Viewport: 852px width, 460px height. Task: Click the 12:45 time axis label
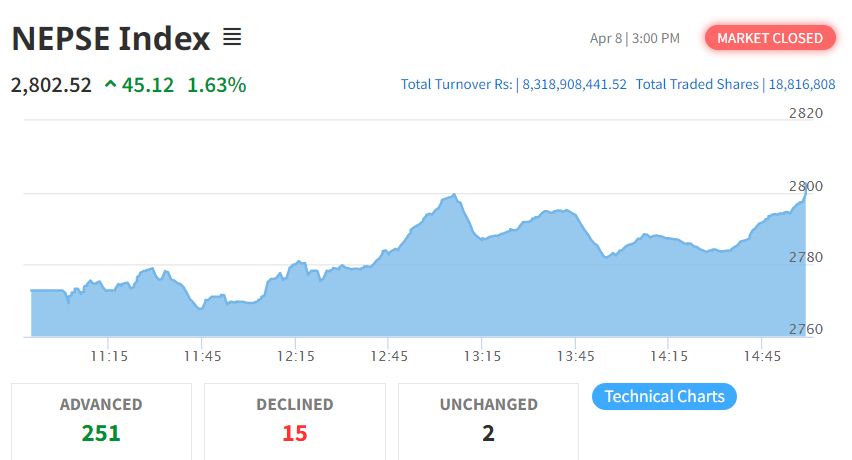pos(389,356)
